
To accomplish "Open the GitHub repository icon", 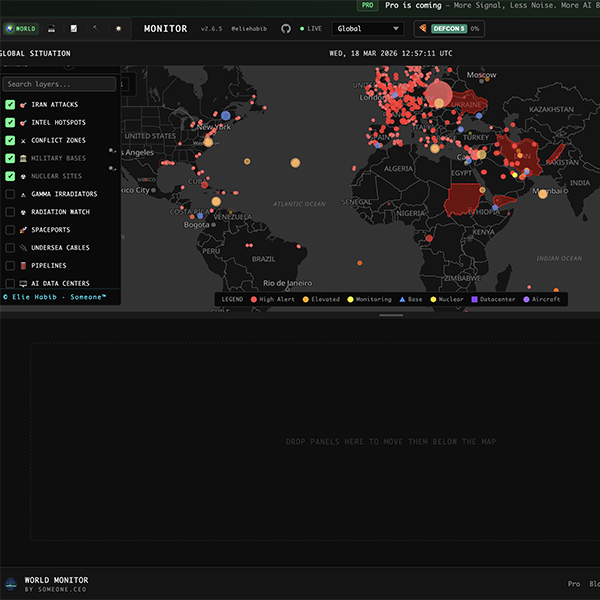I will [287, 29].
